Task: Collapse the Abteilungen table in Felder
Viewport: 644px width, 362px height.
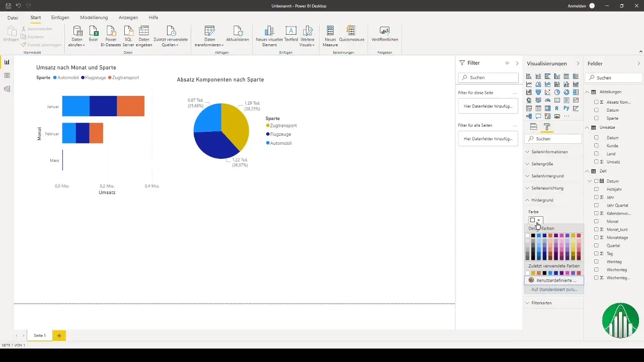Action: click(x=587, y=92)
